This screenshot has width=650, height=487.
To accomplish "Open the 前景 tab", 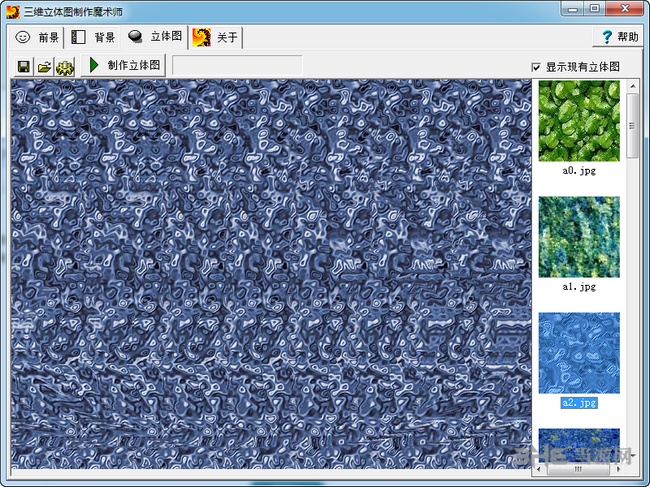I will (36, 37).
